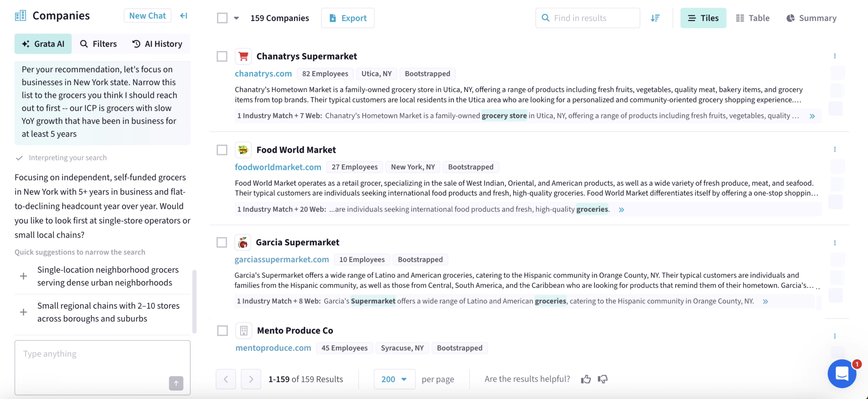Click the Grata AI sparkle icon
The width and height of the screenshot is (868, 399).
pos(26,43)
